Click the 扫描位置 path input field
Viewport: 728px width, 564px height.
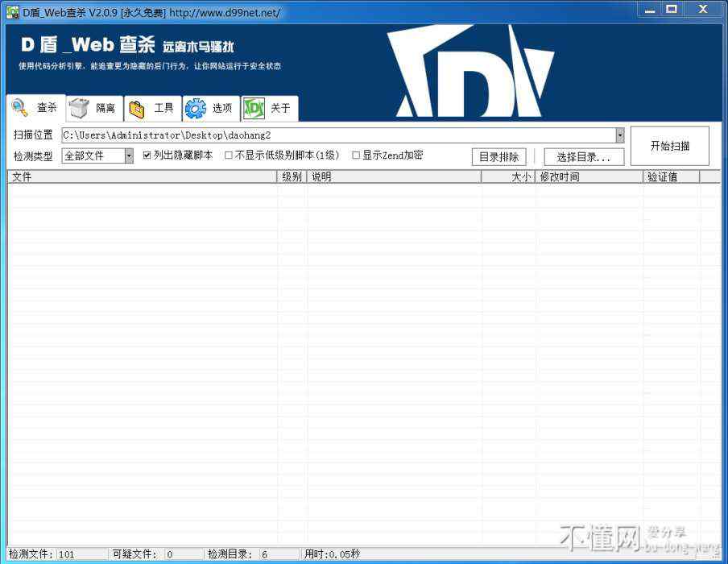(x=338, y=135)
